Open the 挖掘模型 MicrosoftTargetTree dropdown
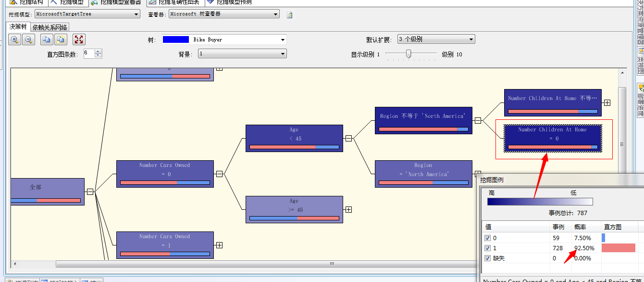Image resolution: width=644 pixels, height=282 pixels. coord(87,14)
